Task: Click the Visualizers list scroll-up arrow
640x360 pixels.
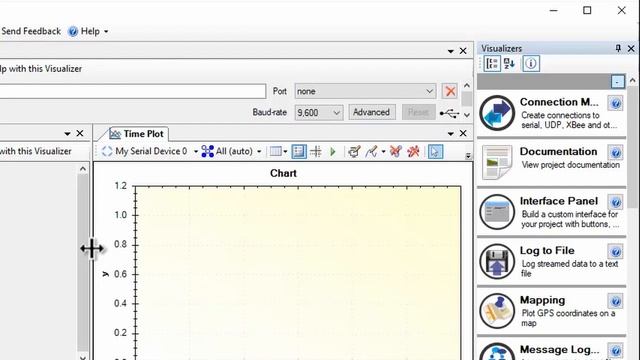Action: (633, 80)
